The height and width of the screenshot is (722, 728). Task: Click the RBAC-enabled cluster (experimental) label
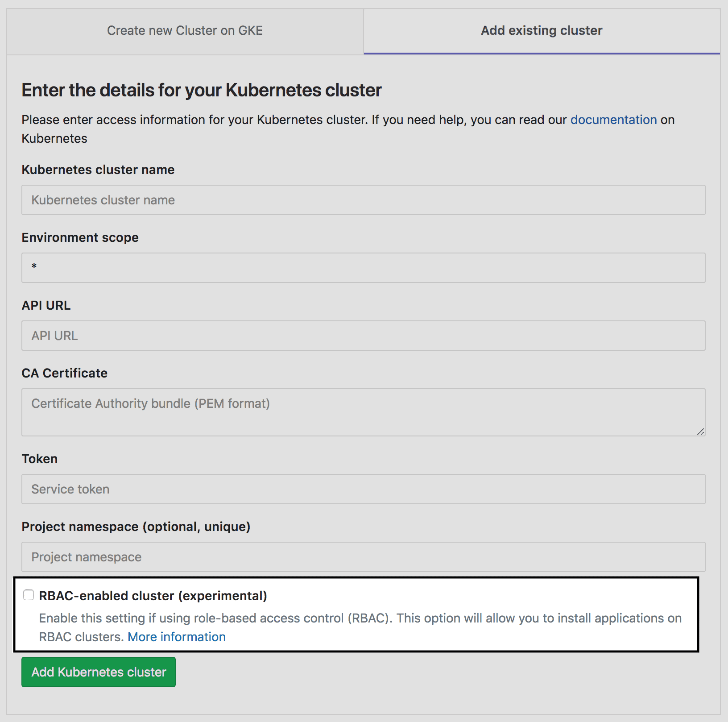(x=153, y=595)
